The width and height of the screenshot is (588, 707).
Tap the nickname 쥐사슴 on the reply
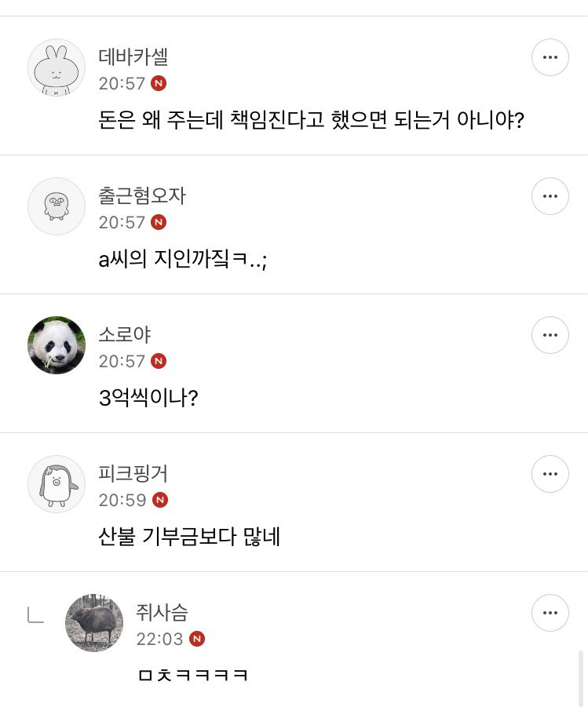click(162, 613)
